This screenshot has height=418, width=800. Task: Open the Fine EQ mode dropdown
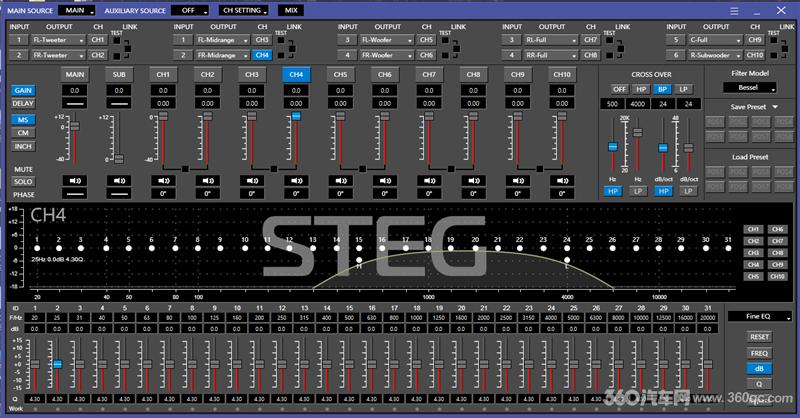760,316
